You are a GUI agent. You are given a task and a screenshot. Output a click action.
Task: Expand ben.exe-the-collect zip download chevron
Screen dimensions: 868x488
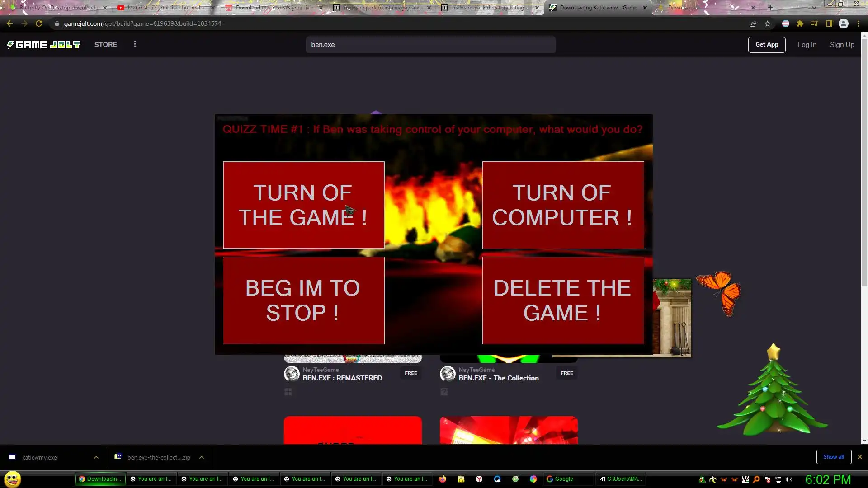pyautogui.click(x=202, y=457)
